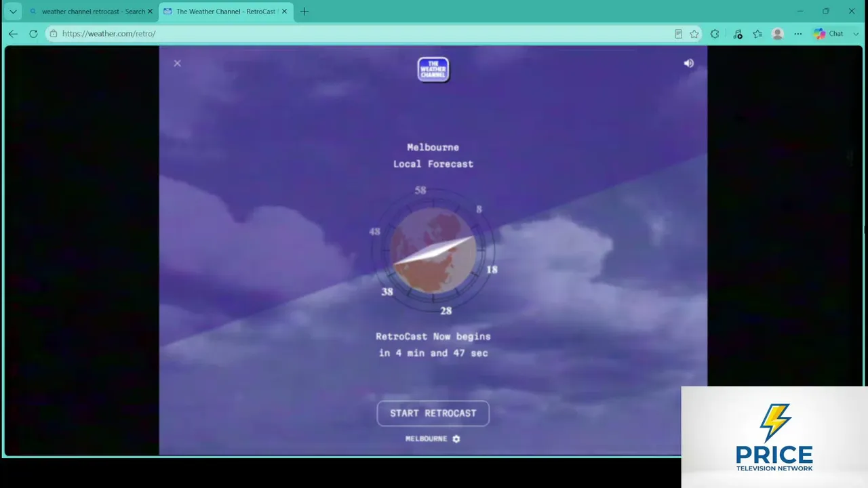This screenshot has width=868, height=488.
Task: Click the MELBOURNE location label
Action: (426, 439)
